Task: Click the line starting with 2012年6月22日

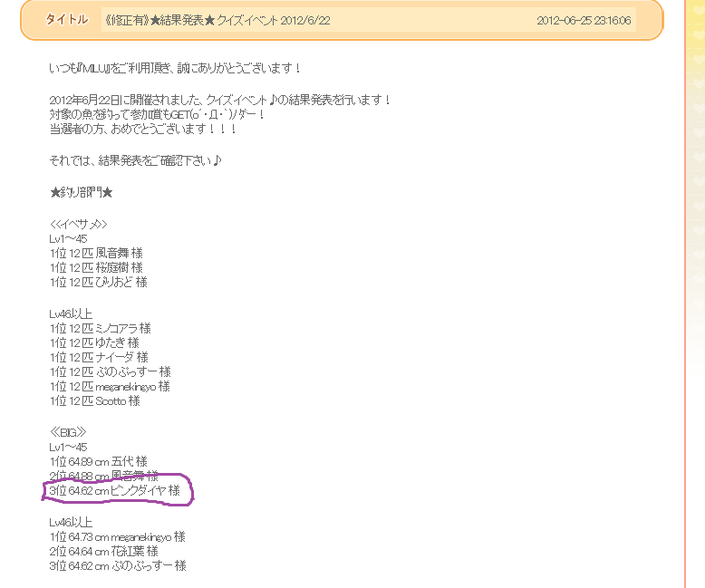Action: coord(220,100)
